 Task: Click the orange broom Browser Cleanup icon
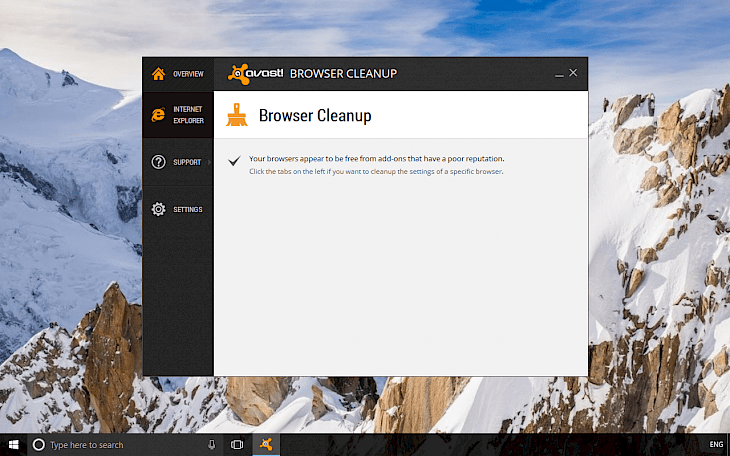coord(237,115)
